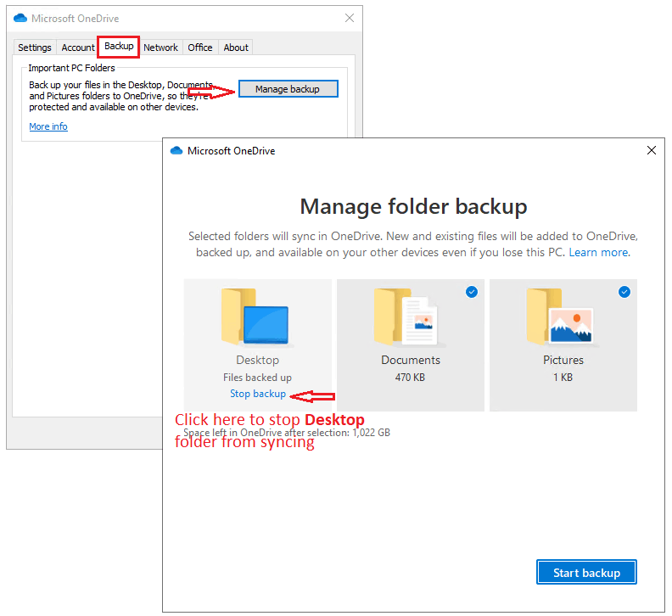Switch to the Office tab
Viewport: 672px width, 616px height.
200,48
